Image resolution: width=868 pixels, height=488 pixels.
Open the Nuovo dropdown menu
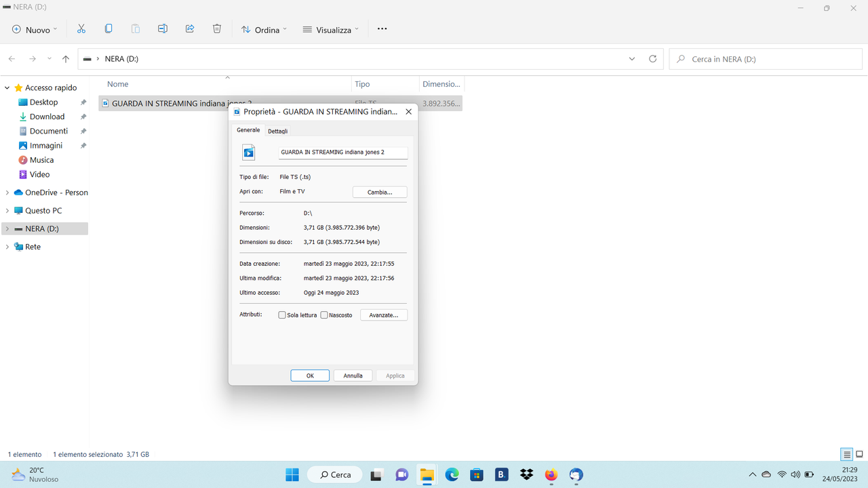pos(35,29)
